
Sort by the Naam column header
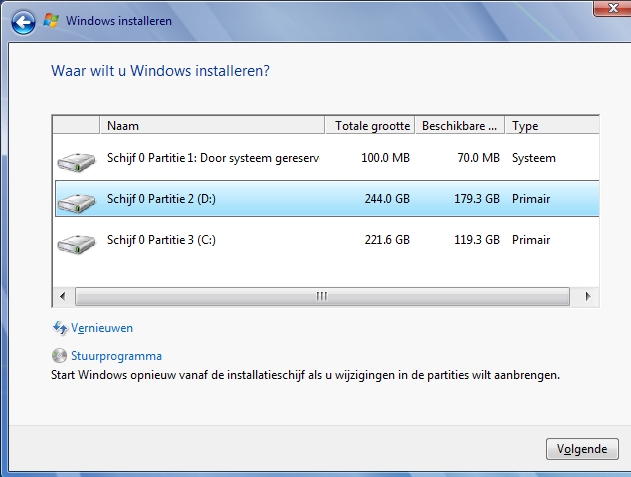point(212,126)
